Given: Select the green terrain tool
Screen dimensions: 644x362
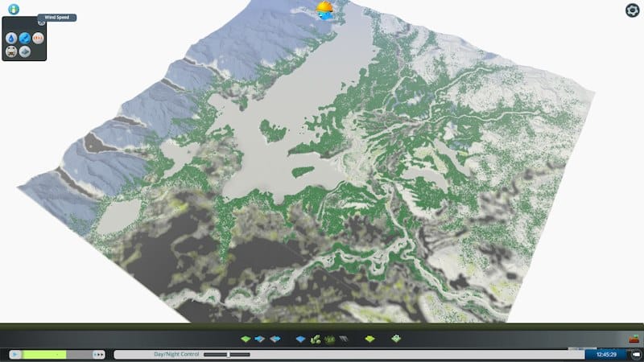Looking at the screenshot, I should [247, 339].
